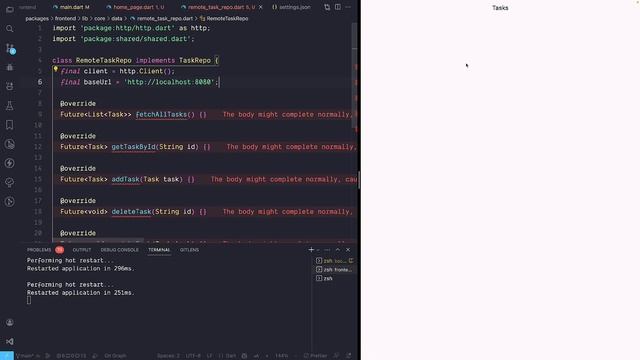640x360 pixels.
Task: Click the LF line ending status item
Action: (x=209, y=356)
